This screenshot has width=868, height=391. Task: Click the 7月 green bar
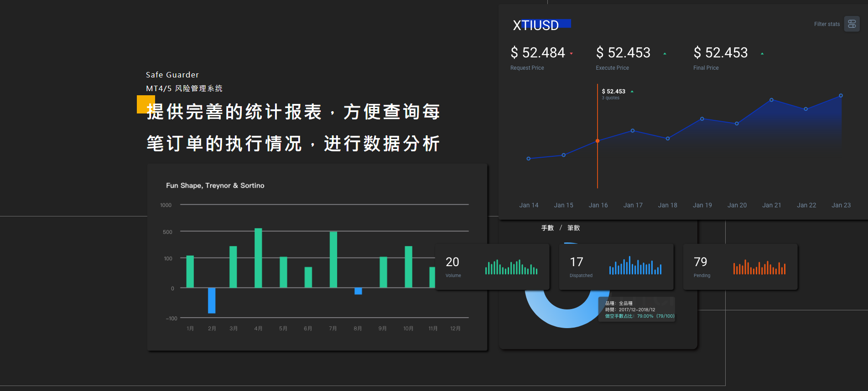click(333, 260)
